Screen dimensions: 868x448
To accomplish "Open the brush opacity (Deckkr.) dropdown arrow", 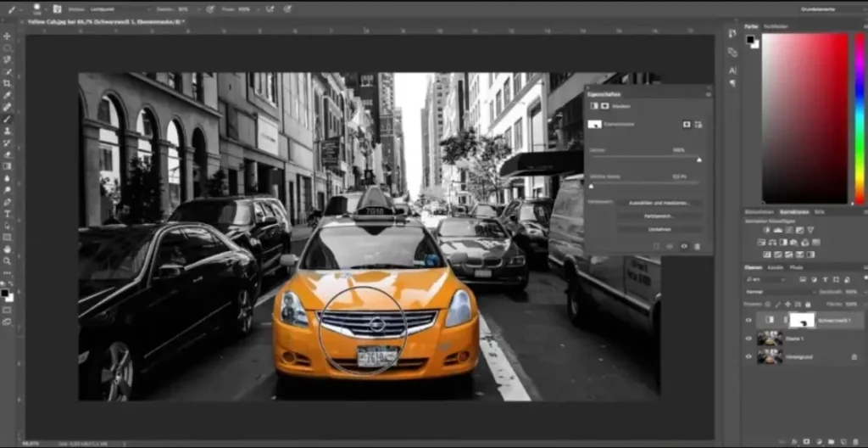I will click(198, 9).
